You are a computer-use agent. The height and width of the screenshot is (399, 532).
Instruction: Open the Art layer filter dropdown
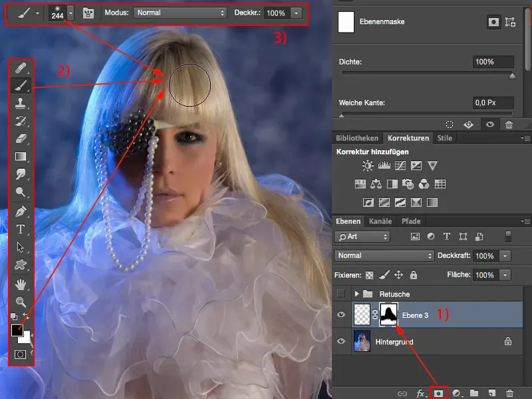point(362,237)
